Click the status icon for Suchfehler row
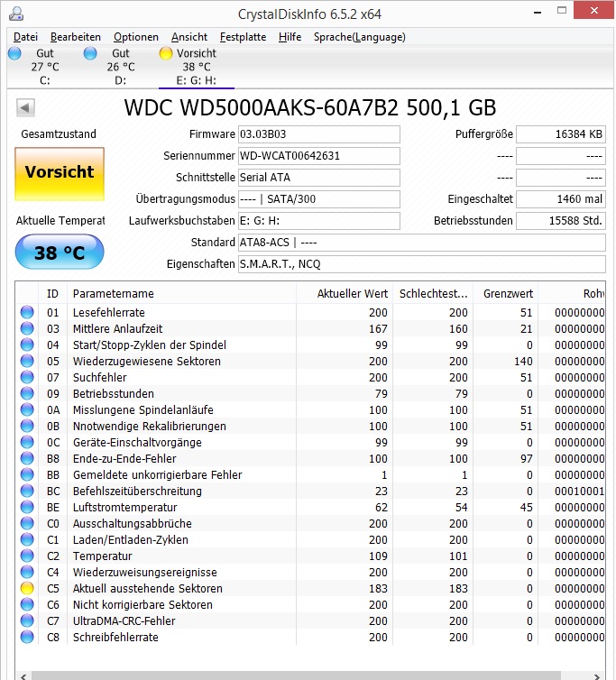 pos(27,377)
